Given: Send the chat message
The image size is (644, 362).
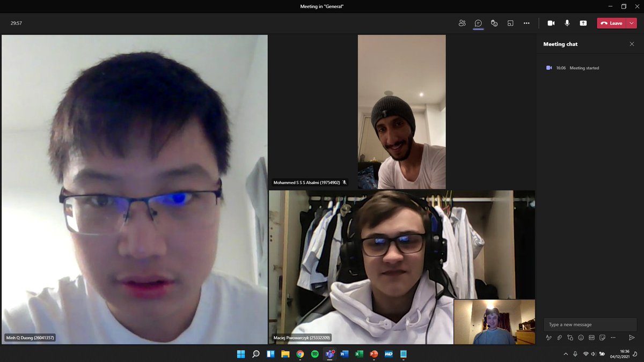Looking at the screenshot, I should 632,338.
